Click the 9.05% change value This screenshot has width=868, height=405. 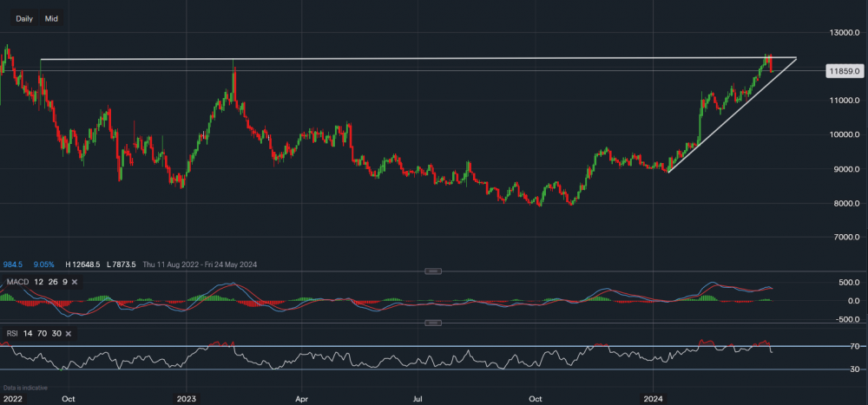tap(44, 265)
